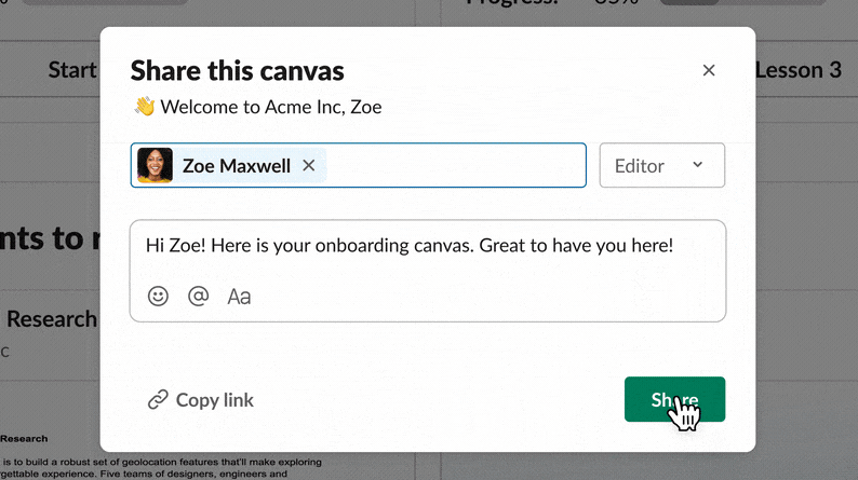This screenshot has height=480, width=858.
Task: Click the chain link icon beside Copy link
Action: coord(158,400)
